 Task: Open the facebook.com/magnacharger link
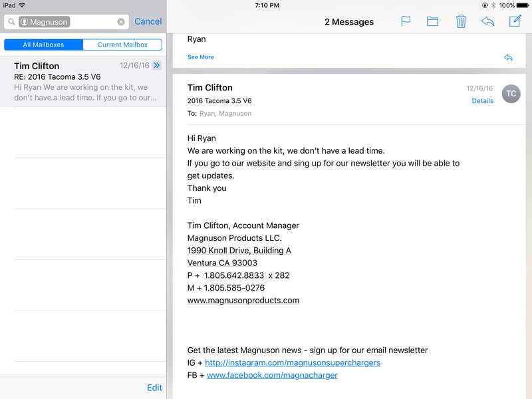[272, 375]
